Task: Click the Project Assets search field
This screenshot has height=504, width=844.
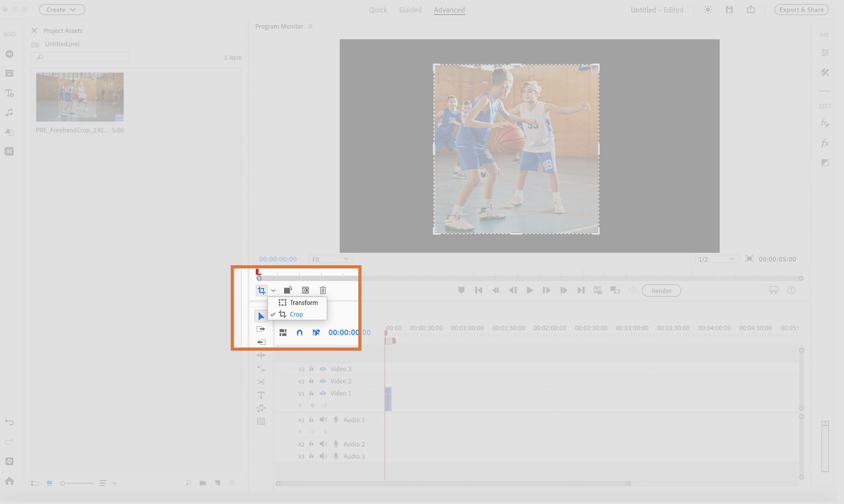Action: tap(79, 57)
